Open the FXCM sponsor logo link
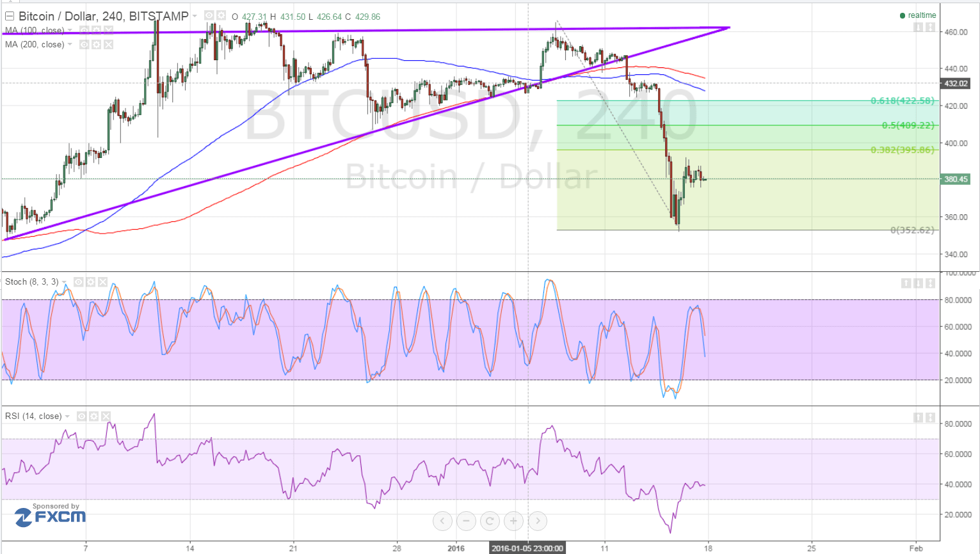 pos(51,514)
